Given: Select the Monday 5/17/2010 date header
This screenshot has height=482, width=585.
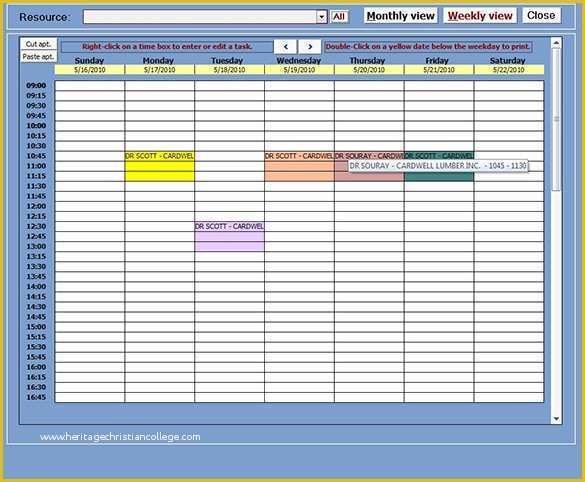Looking at the screenshot, I should pos(159,70).
